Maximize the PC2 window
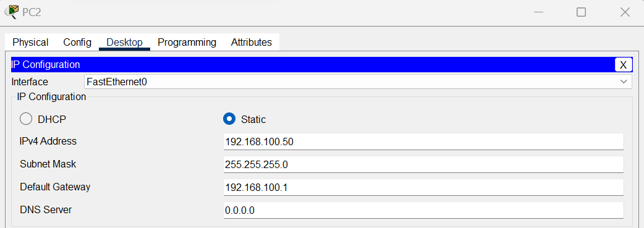This screenshot has height=228, width=644. [581, 12]
